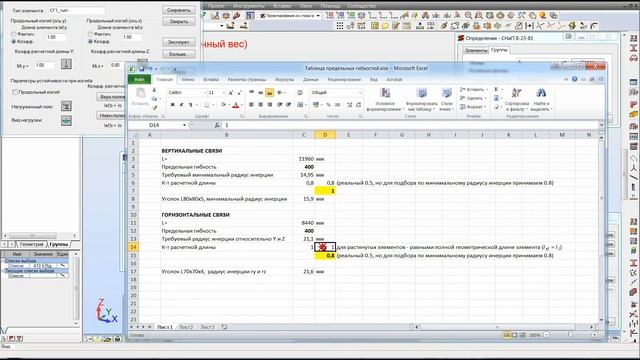Image resolution: width=640 pixels, height=360 pixels.
Task: Click the Больше... button in dialog
Action: pyautogui.click(x=179, y=54)
